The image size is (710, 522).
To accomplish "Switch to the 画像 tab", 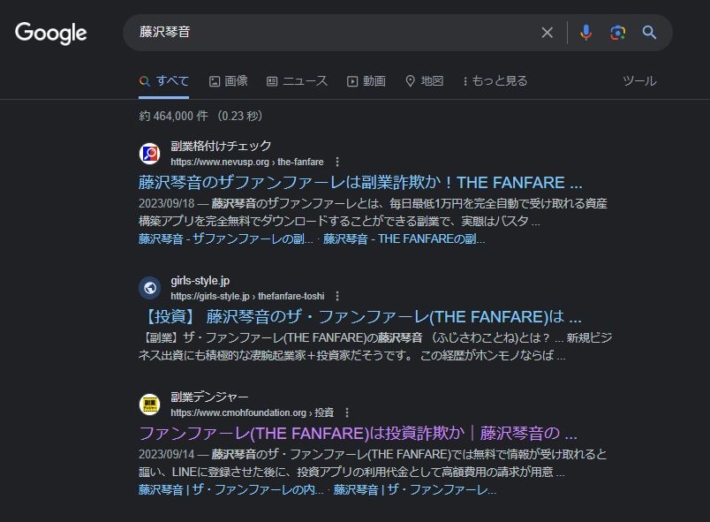I will tap(228, 81).
